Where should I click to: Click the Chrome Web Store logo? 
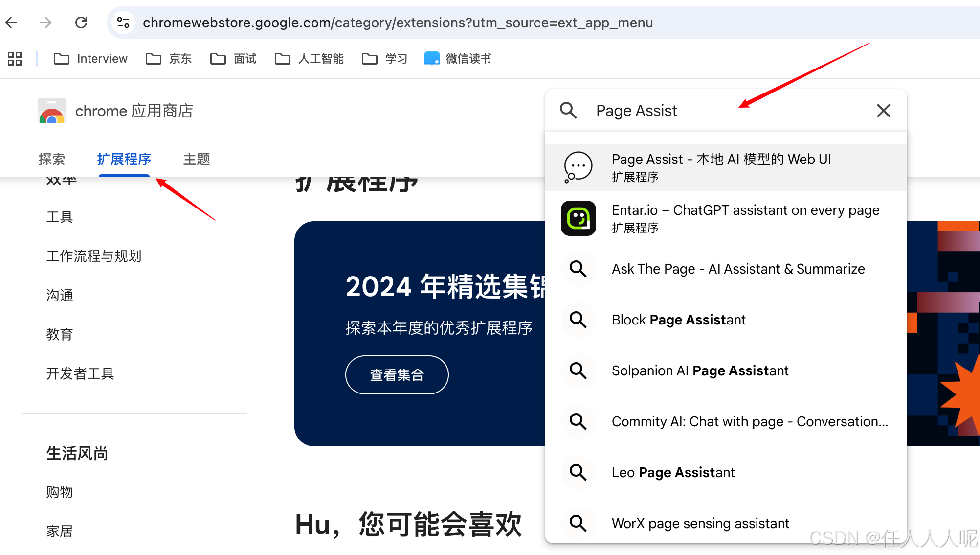click(x=52, y=111)
